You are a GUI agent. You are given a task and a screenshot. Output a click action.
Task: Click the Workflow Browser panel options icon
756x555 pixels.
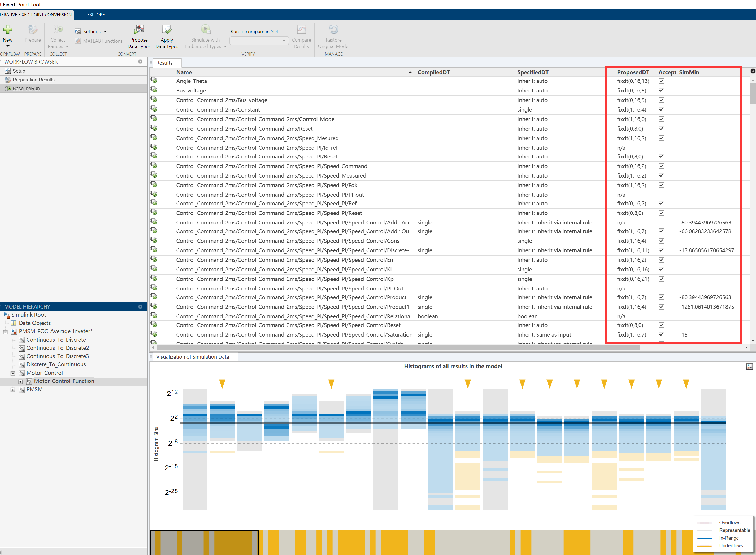[140, 62]
